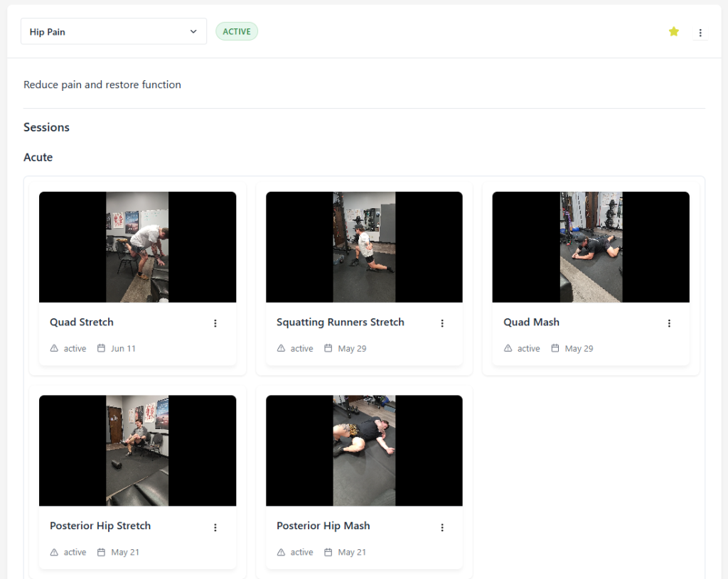Click the Quad Stretch exercise title
Image resolution: width=728 pixels, height=579 pixels.
pos(82,322)
